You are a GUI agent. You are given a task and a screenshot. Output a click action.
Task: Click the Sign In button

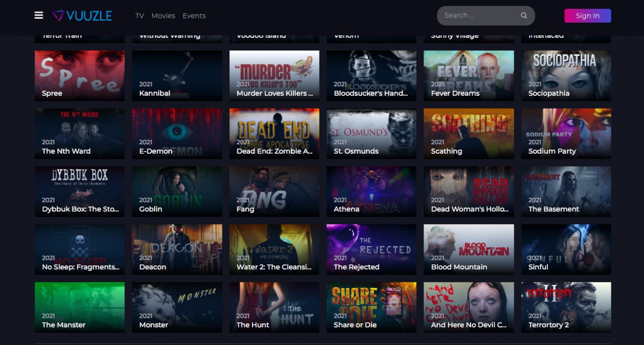(x=587, y=16)
